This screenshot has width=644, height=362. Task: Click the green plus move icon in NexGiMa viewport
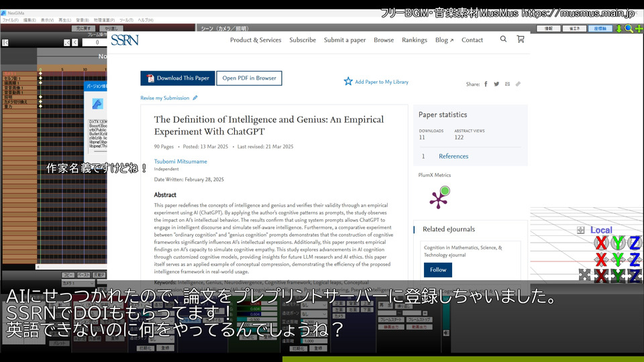(x=639, y=28)
